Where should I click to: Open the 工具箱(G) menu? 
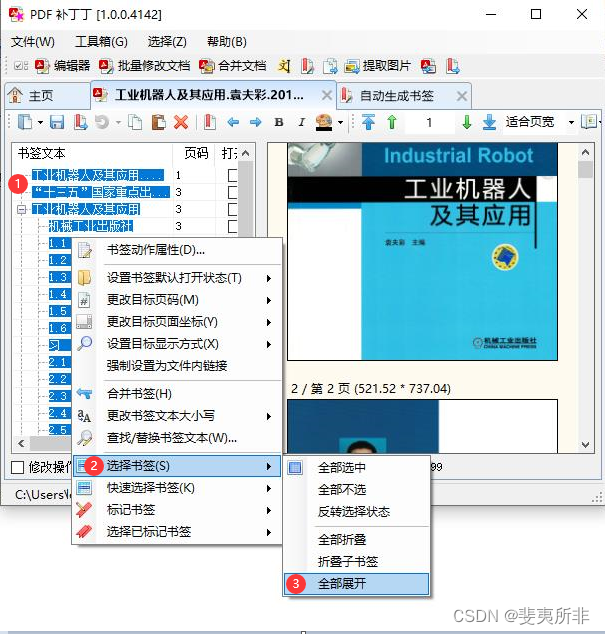pyautogui.click(x=102, y=42)
